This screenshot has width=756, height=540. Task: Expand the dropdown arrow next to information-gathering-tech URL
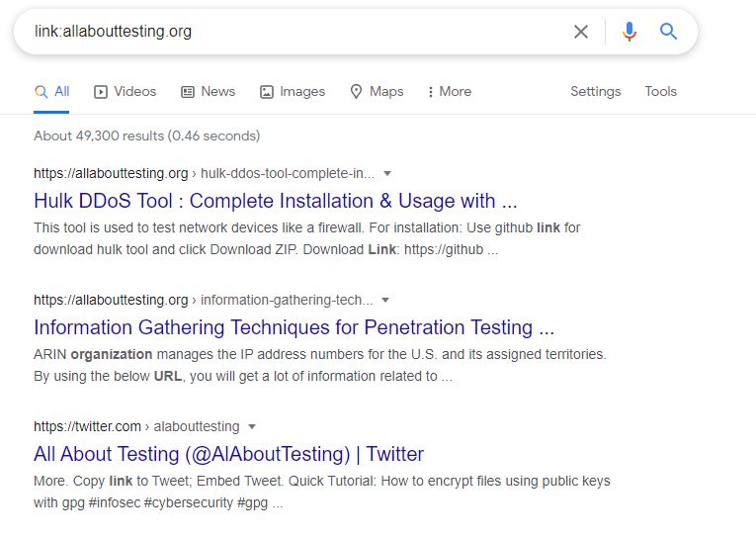point(385,300)
